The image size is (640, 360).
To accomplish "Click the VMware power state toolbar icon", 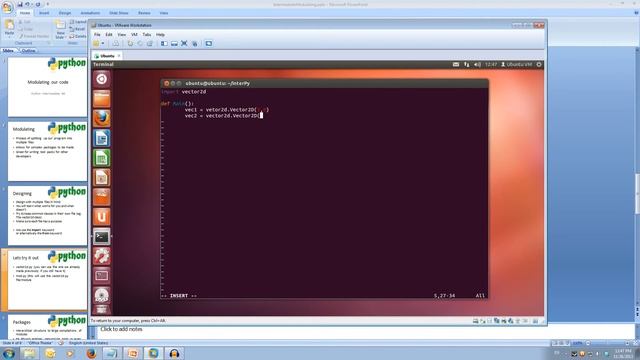I will tap(96, 43).
